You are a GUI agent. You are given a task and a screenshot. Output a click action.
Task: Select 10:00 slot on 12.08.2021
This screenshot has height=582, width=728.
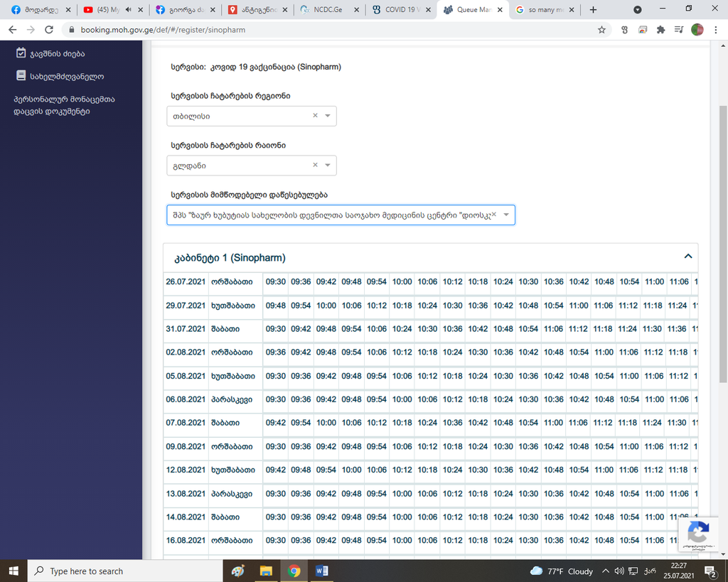[351, 470]
